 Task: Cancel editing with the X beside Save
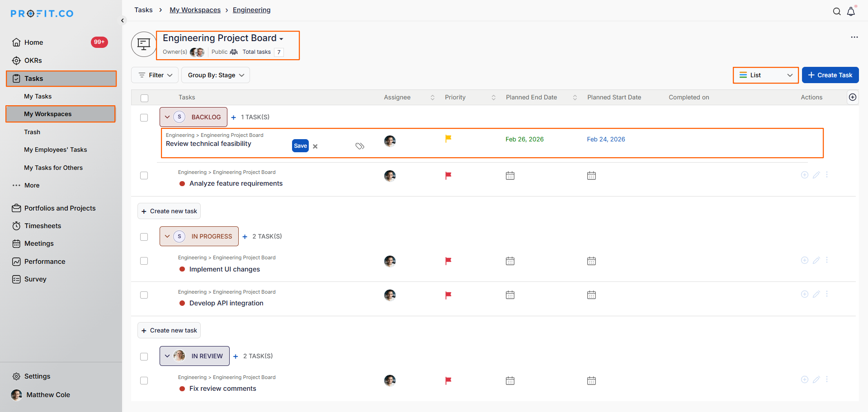315,146
